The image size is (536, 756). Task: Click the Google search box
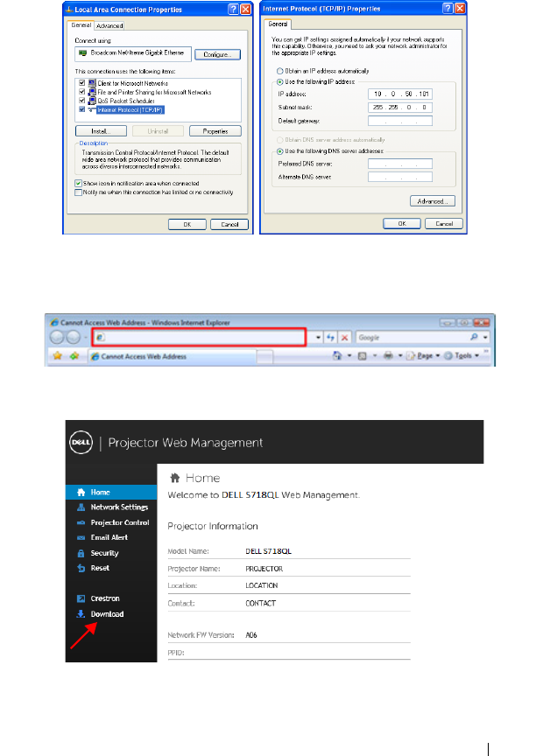pos(413,338)
